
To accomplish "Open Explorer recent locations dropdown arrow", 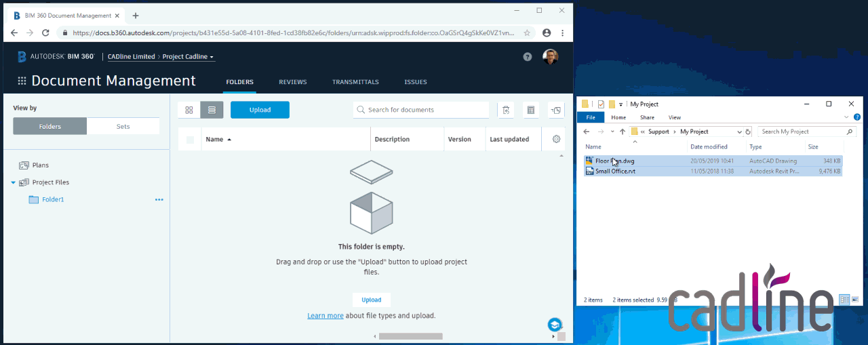I will coord(612,131).
